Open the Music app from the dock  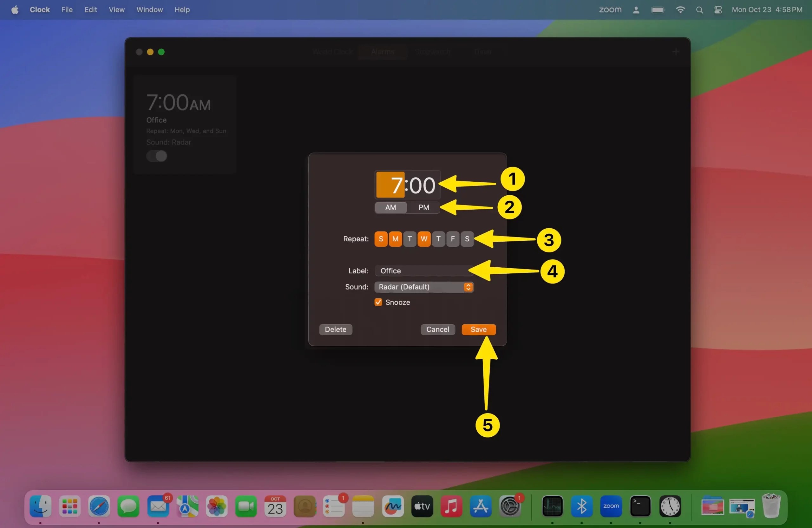(x=451, y=506)
